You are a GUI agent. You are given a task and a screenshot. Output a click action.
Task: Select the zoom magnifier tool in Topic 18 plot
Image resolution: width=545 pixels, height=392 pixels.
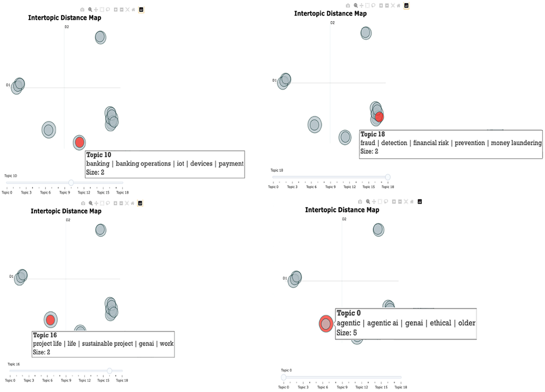pos(356,5)
